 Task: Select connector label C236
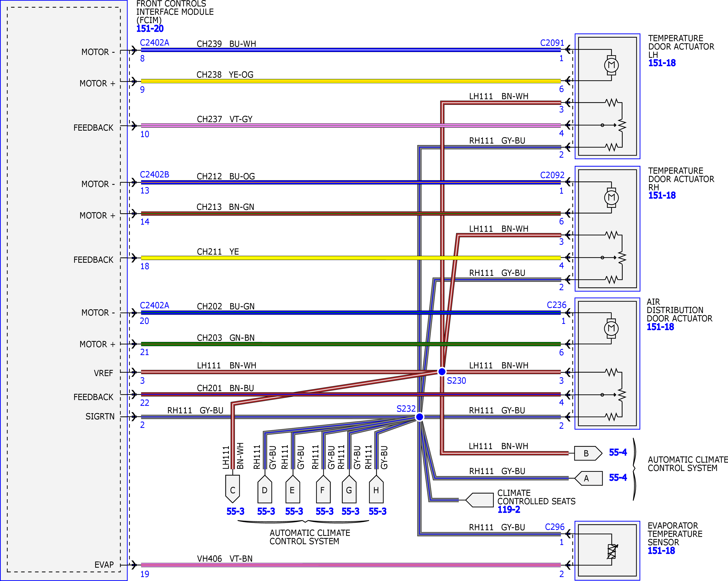[x=557, y=305]
